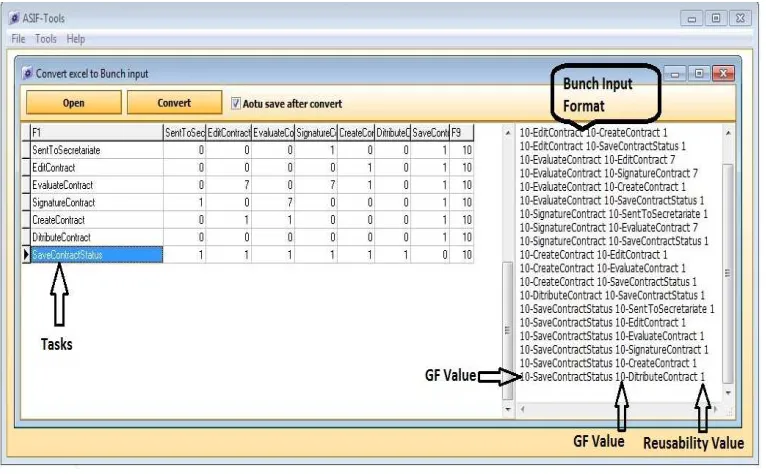Screen dimensions: 766x474
Task: Select the SentToSecretariate row cell
Action: 97,150
